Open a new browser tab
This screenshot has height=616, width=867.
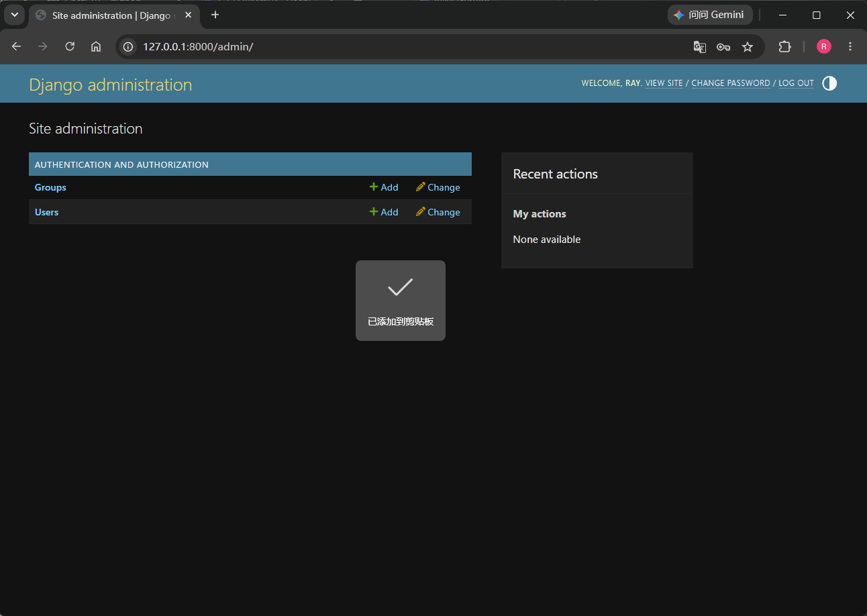215,15
